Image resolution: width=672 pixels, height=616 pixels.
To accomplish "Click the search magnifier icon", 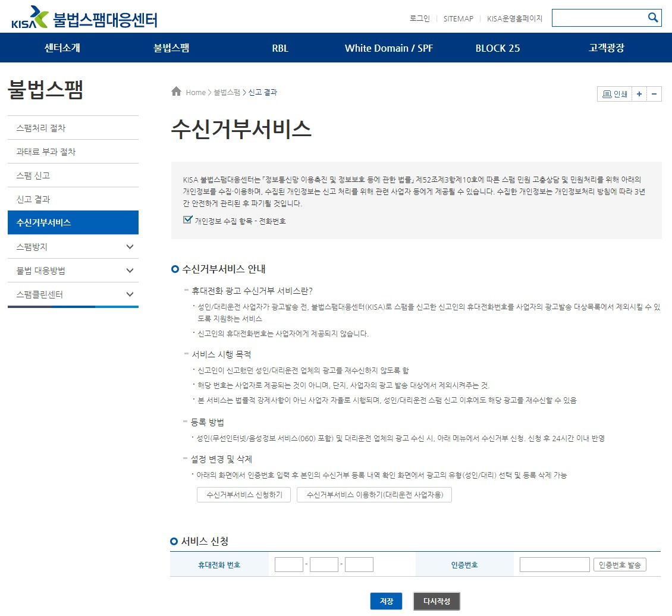I will (654, 17).
